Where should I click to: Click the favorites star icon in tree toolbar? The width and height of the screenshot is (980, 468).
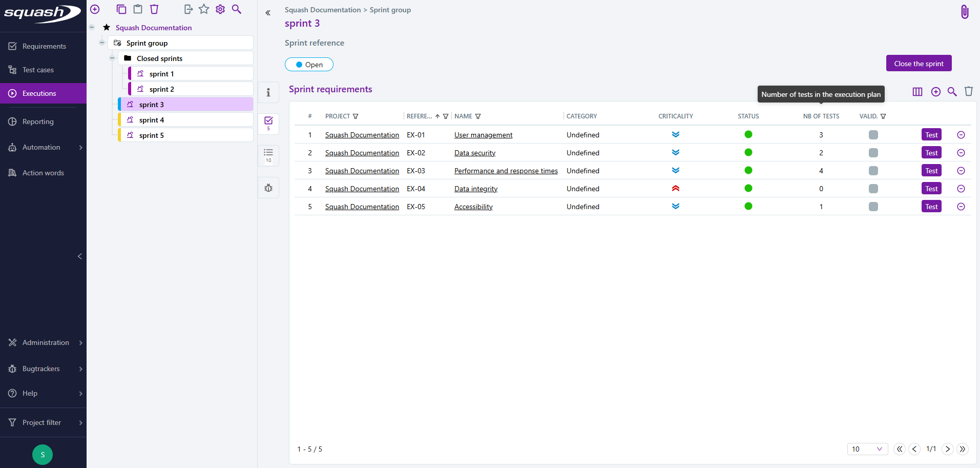[x=204, y=9]
